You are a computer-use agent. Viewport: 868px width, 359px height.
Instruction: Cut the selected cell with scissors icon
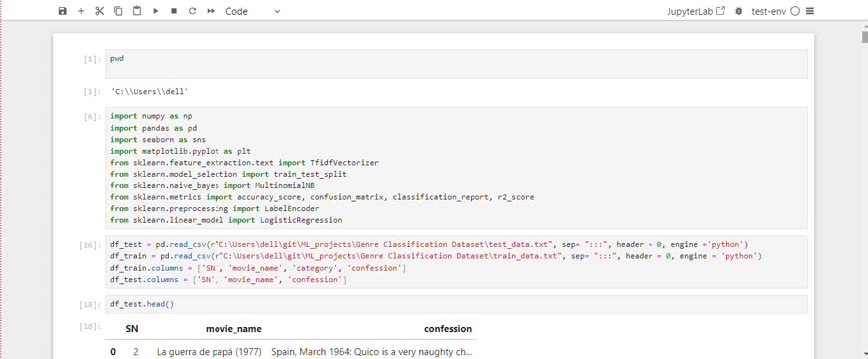[100, 11]
